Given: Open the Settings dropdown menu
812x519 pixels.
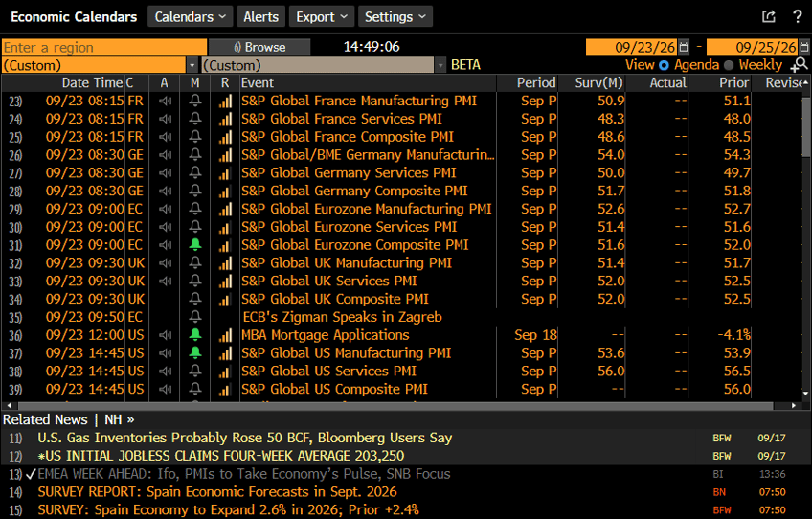Looking at the screenshot, I should click(x=395, y=16).
